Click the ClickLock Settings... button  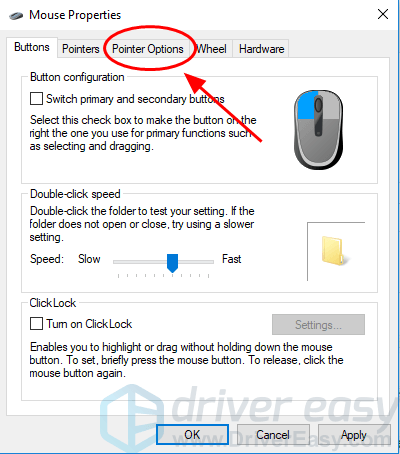point(318,324)
